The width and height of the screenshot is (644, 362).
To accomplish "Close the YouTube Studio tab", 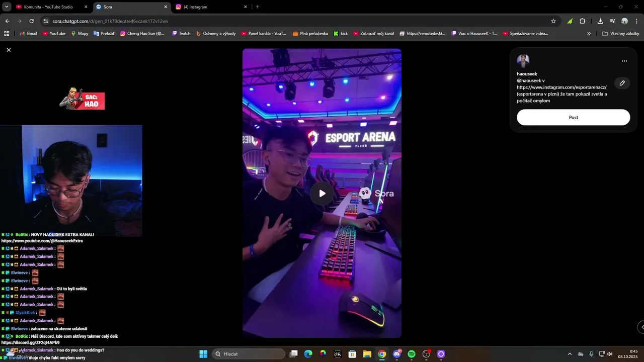I will pos(86,7).
